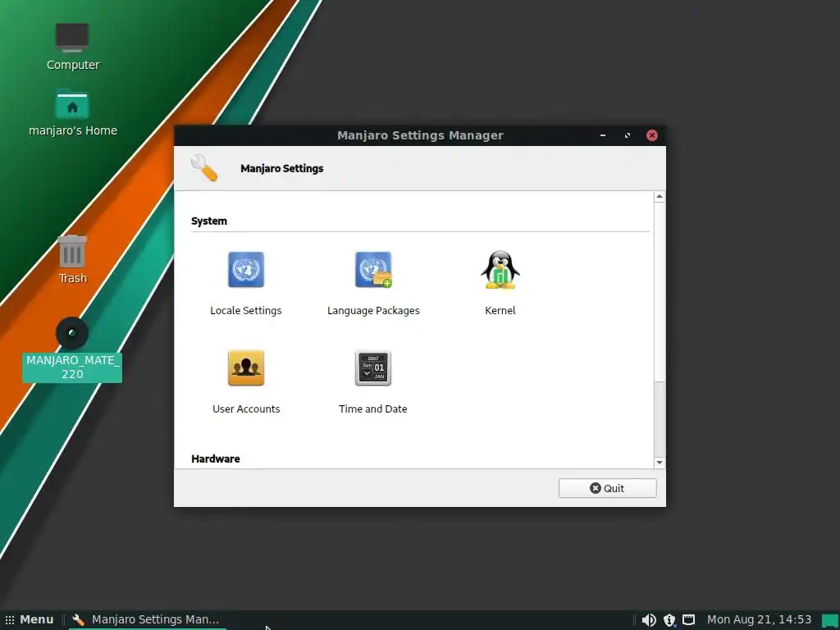The height and width of the screenshot is (630, 840).
Task: Open the Language Packages icon
Action: [x=373, y=269]
